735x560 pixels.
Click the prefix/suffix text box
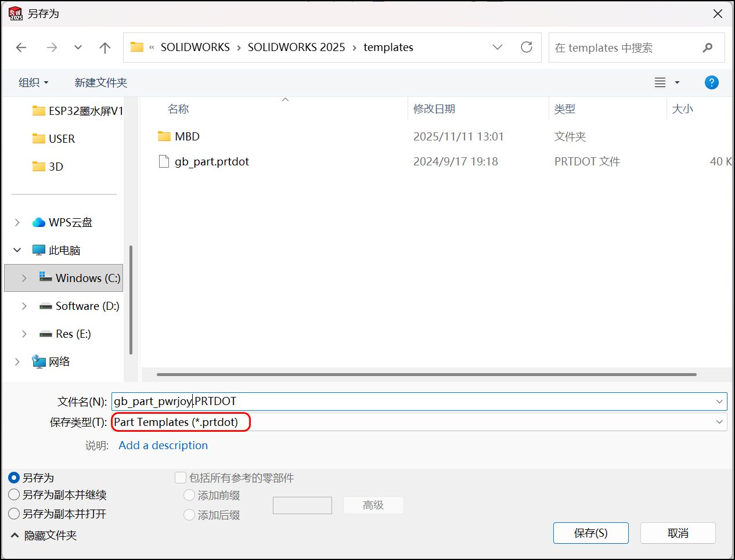(302, 505)
